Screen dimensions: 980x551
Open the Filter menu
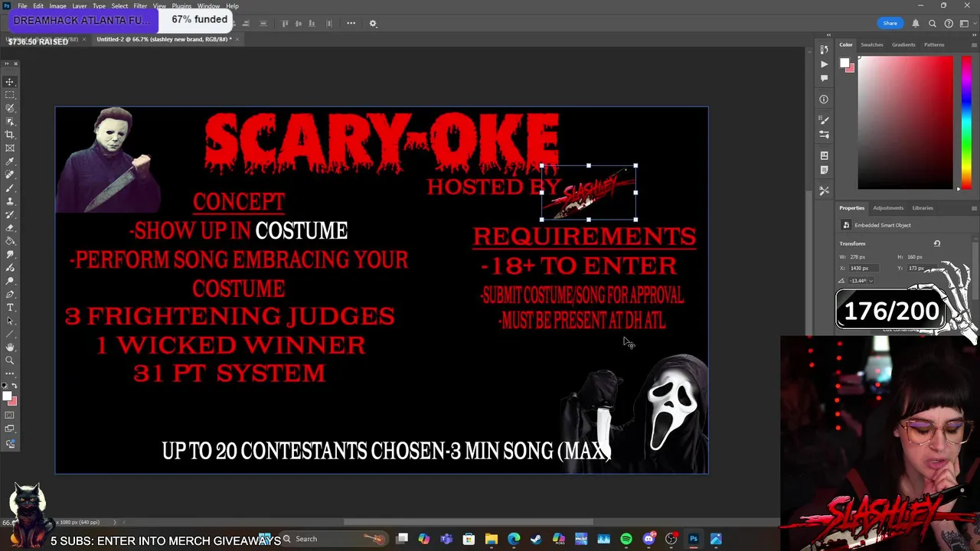tap(140, 6)
